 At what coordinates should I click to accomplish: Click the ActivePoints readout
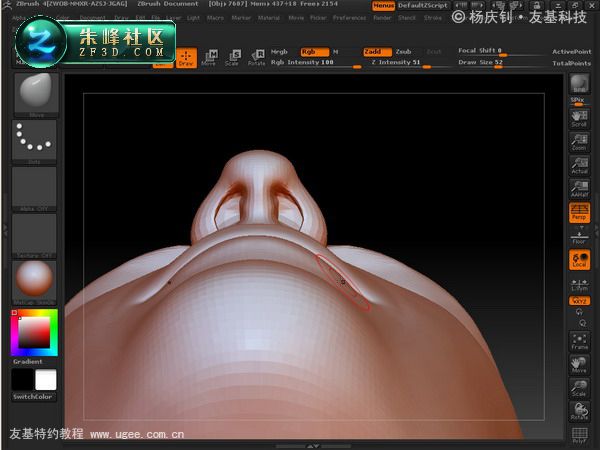[572, 52]
